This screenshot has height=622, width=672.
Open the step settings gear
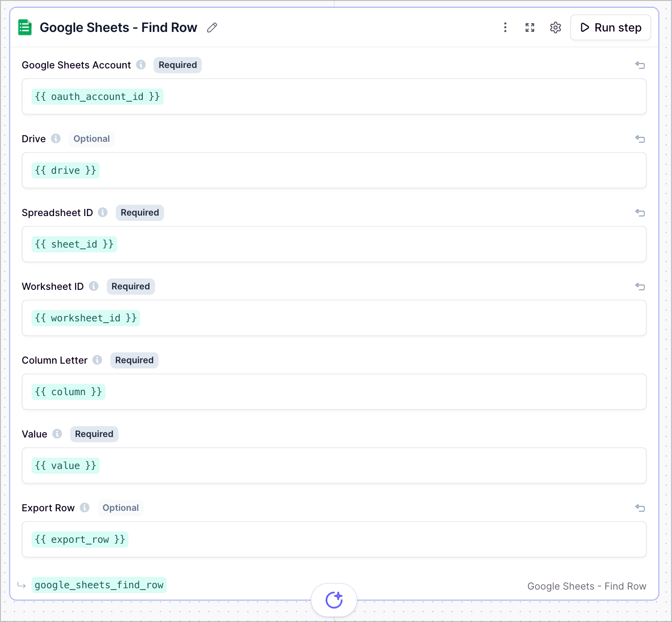(555, 27)
